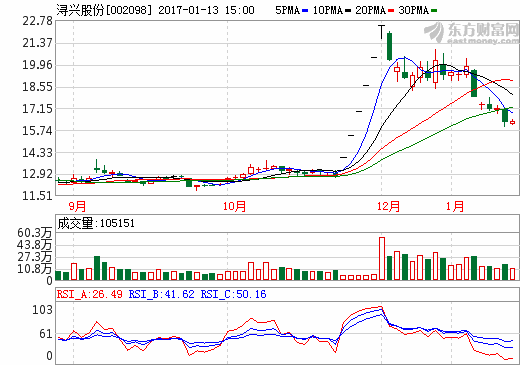The image size is (520, 365).
Task: Click the 22.78 price axis label
Action: 37,21
